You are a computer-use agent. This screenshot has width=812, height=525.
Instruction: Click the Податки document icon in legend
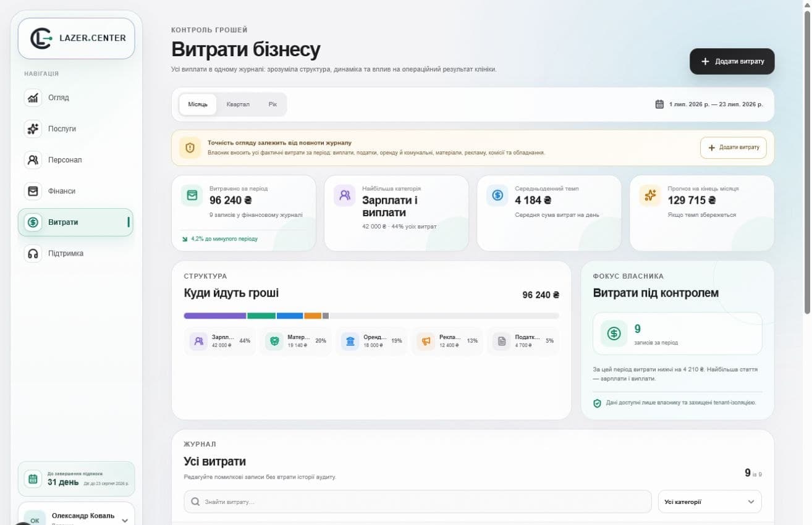pyautogui.click(x=502, y=341)
